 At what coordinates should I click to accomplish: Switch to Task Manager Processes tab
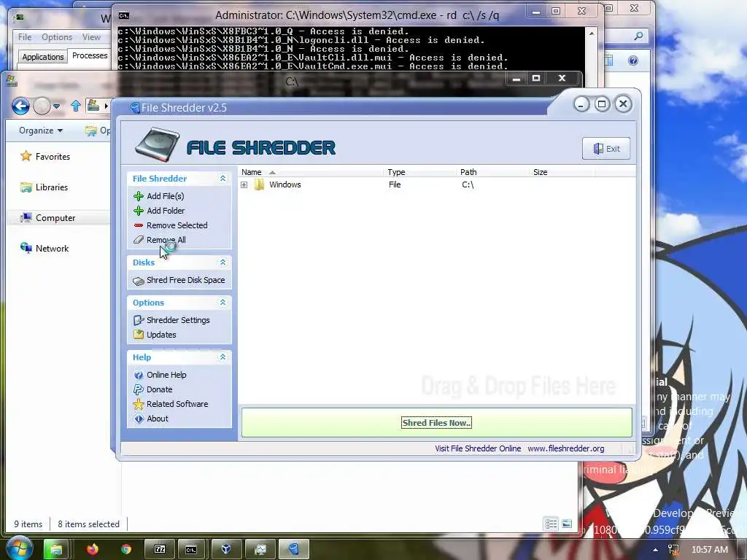click(90, 55)
